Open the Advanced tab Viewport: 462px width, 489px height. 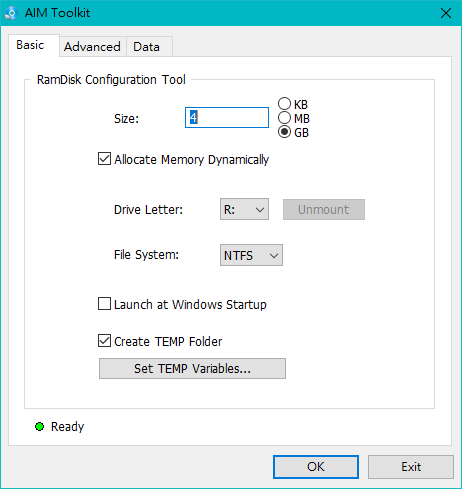coord(92,47)
